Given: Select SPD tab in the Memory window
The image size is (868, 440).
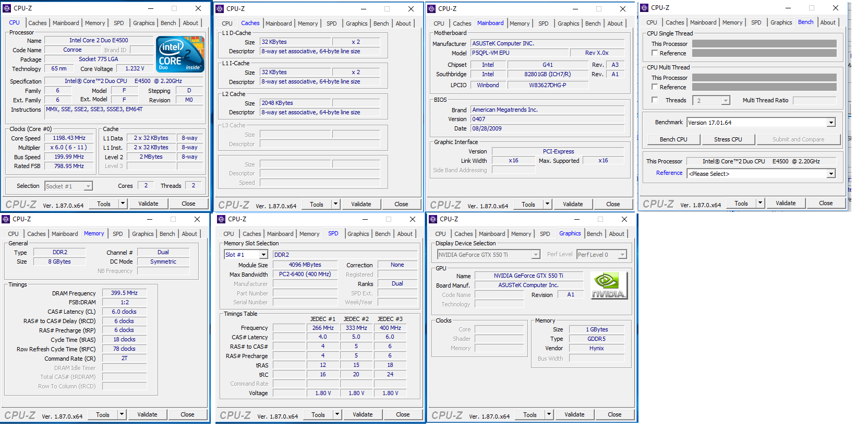Looking at the screenshot, I should click(118, 234).
